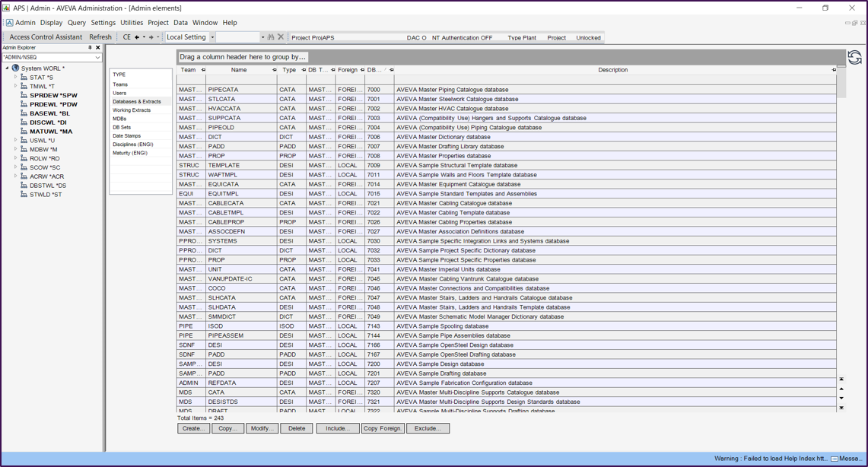This screenshot has height=467, width=868.
Task: Open the Local Setting dropdown arrow
Action: pos(211,37)
